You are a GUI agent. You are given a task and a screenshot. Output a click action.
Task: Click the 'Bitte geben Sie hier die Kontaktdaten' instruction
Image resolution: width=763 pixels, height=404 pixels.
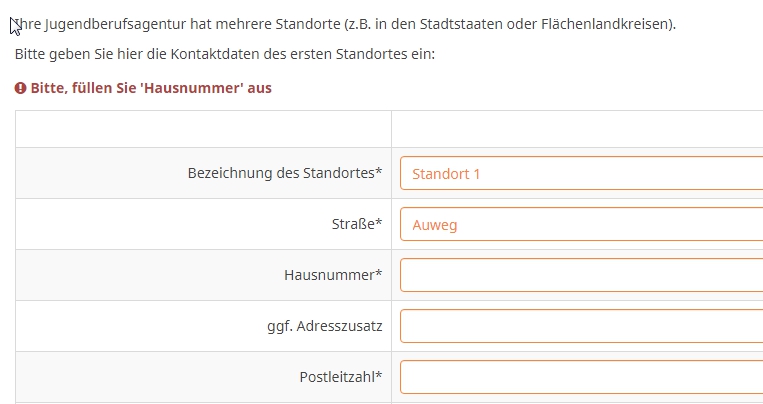coord(225,53)
